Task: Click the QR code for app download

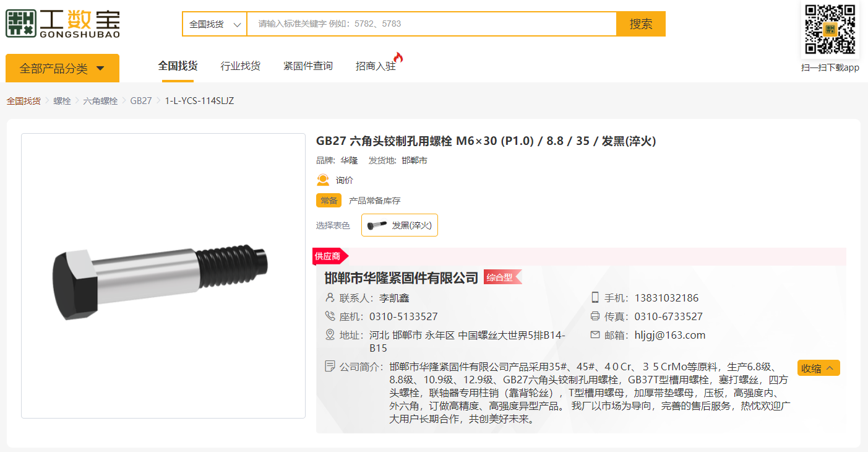Action: click(x=830, y=29)
